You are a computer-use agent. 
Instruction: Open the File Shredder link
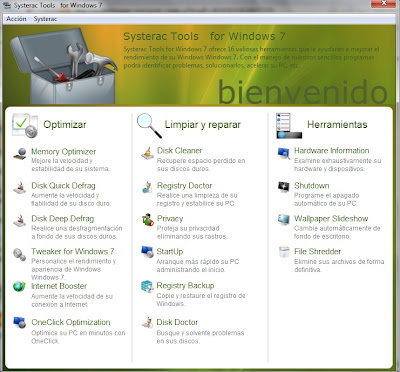[317, 251]
